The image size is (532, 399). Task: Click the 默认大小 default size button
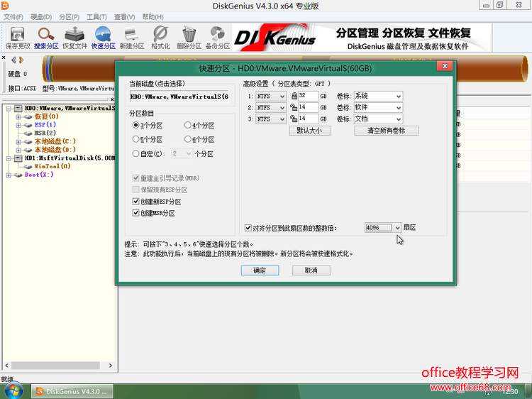point(310,131)
